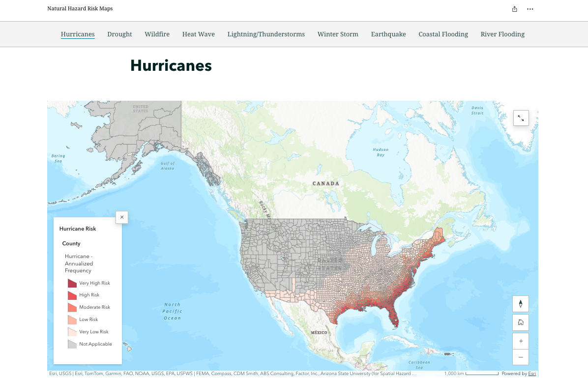This screenshot has height=379, width=588.
Task: Open the ellipsis overflow menu
Action: [x=530, y=9]
